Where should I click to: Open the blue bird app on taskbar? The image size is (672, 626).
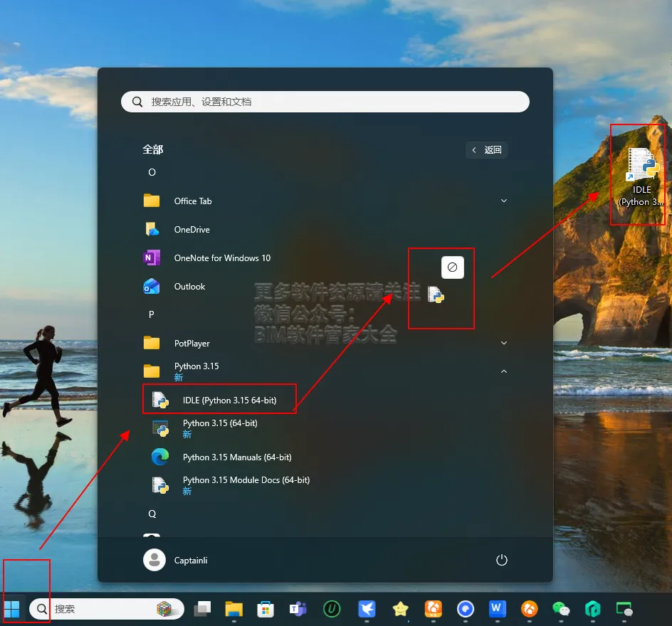pyautogui.click(x=367, y=609)
